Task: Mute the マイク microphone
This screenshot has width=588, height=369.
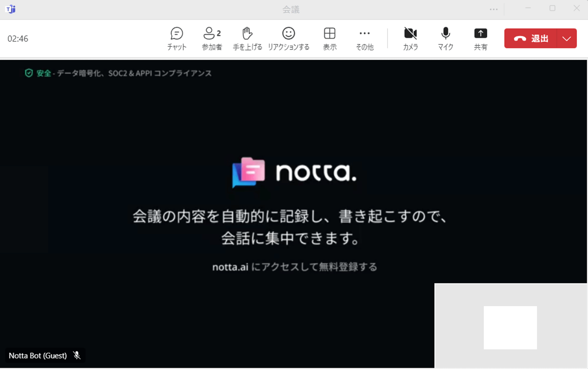Action: tap(445, 39)
